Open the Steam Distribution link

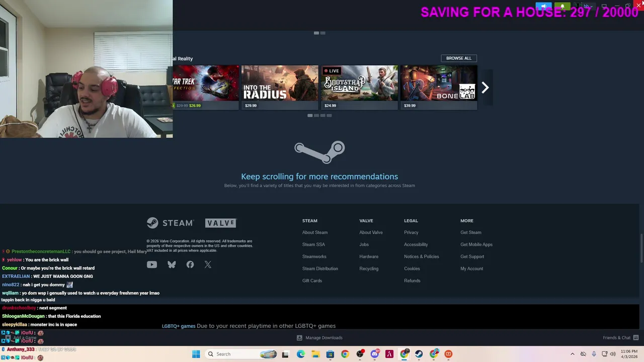(320, 268)
